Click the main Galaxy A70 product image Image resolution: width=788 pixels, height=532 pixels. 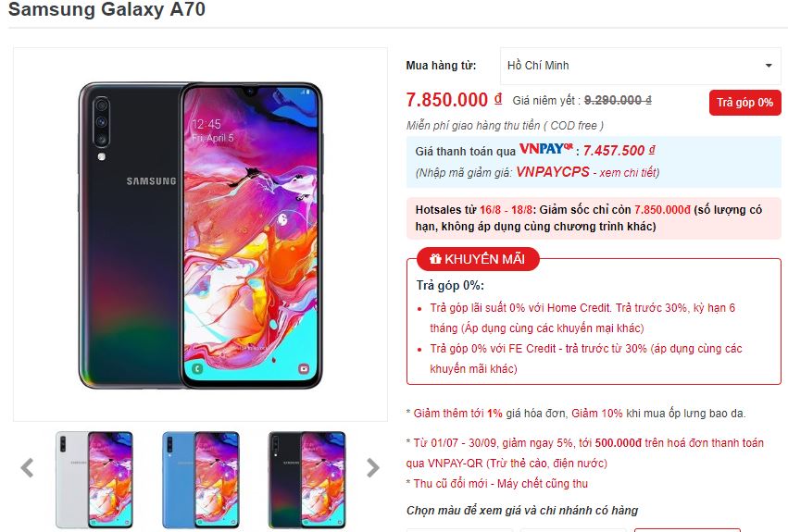click(x=201, y=235)
